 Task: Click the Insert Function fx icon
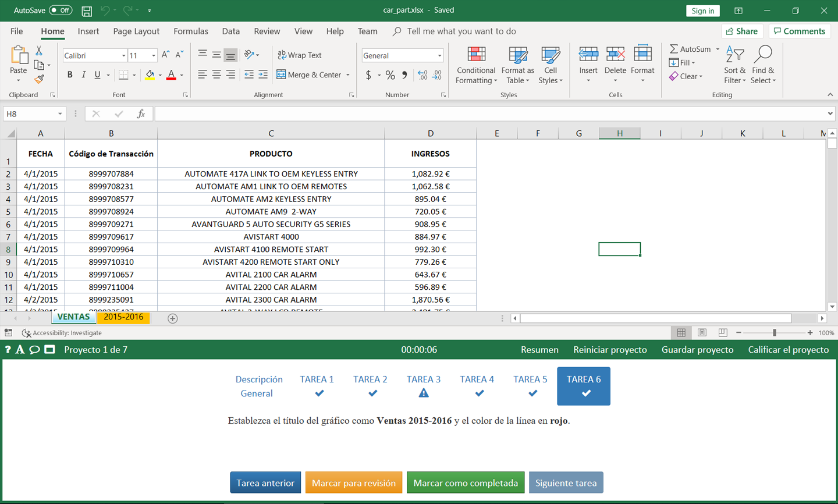141,114
